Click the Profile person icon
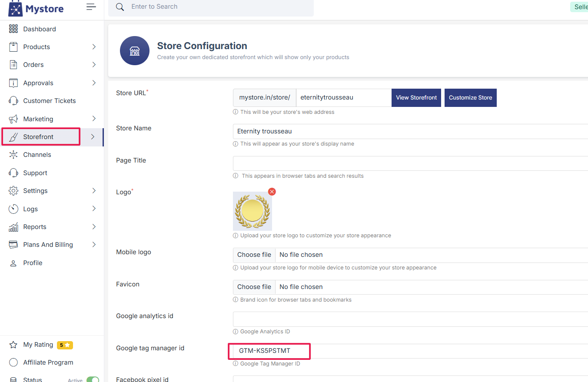The height and width of the screenshot is (382, 588). [13, 263]
